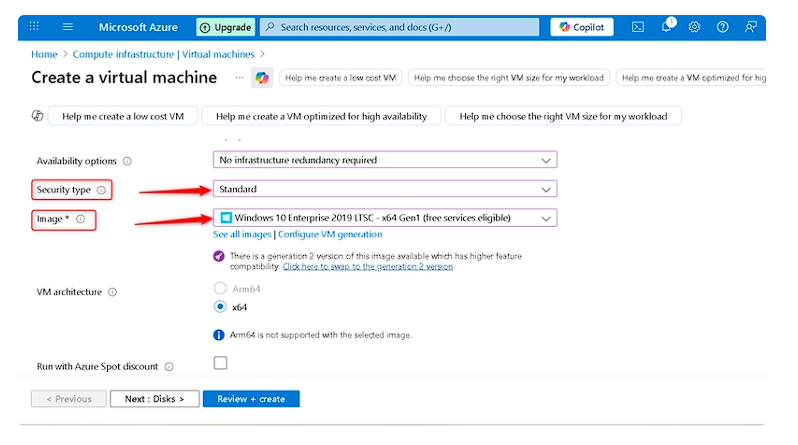Click the partially visible VM optimized suggestion chip

692,78
